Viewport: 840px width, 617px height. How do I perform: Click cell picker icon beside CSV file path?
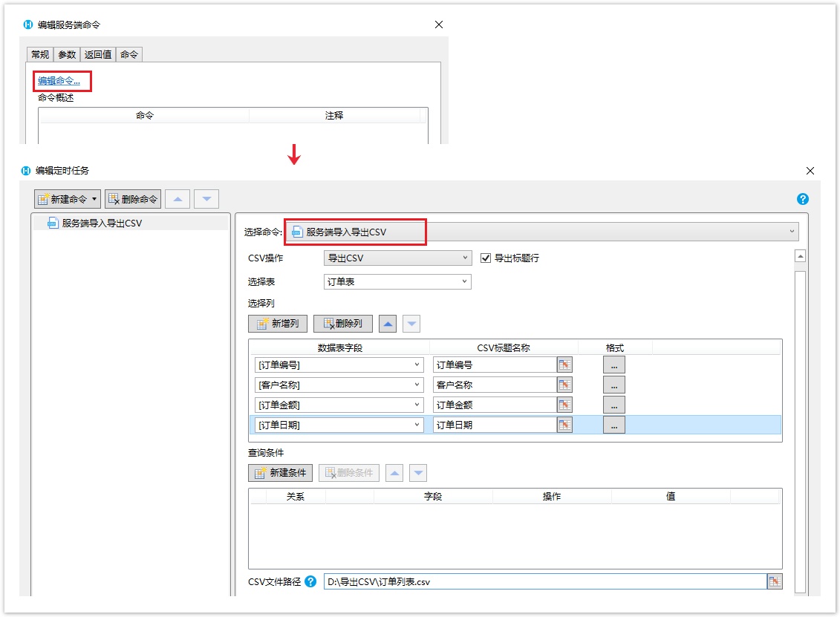[x=775, y=581]
